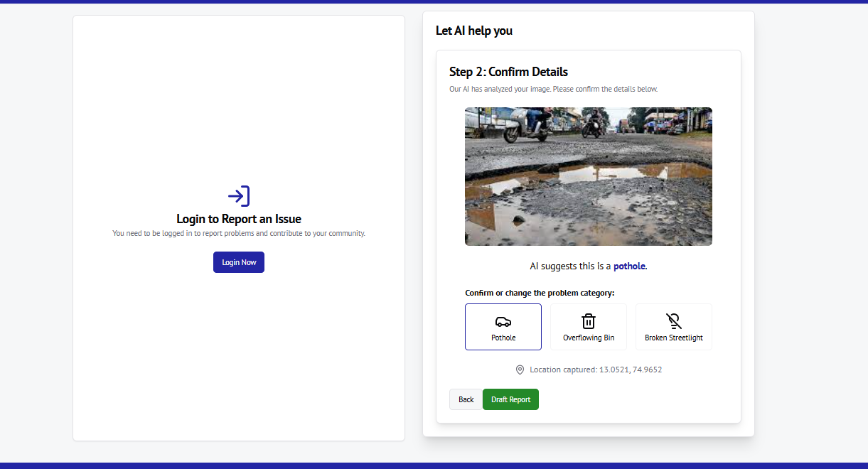Click the login arrow icon
Image resolution: width=868 pixels, height=469 pixels.
click(239, 196)
